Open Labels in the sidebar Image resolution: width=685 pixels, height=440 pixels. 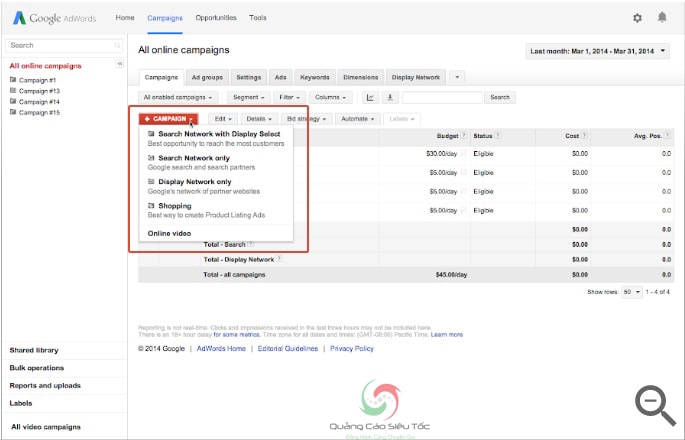coord(21,403)
